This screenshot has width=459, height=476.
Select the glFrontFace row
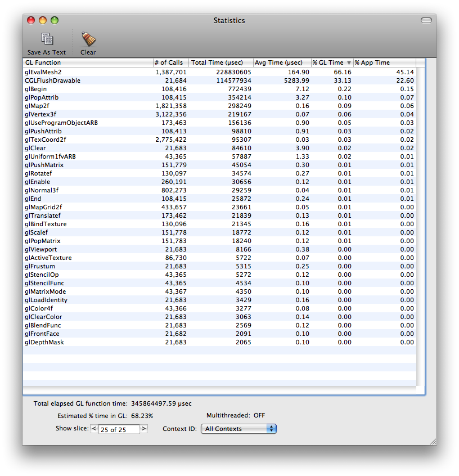click(219, 334)
